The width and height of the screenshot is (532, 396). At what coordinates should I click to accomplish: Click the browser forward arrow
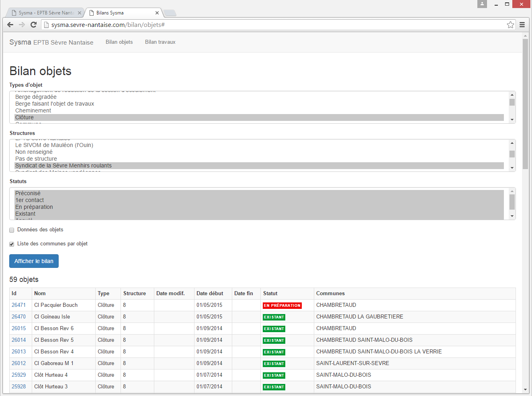pyautogui.click(x=22, y=24)
